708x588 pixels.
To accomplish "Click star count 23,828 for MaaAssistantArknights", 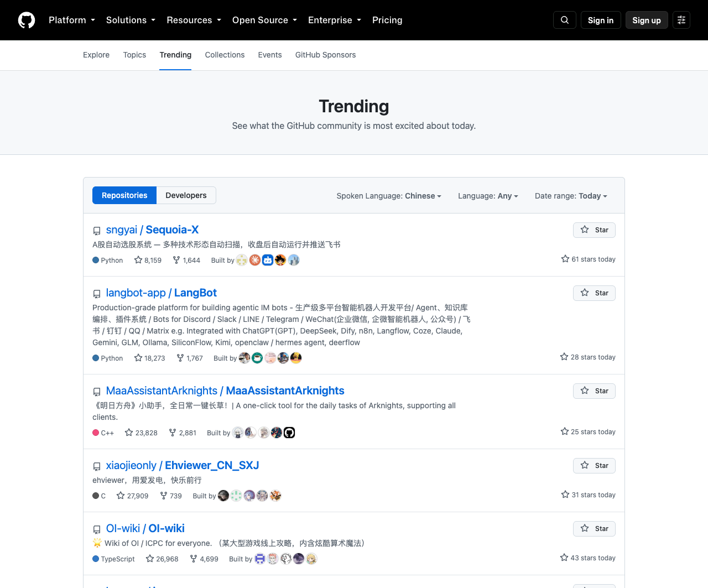I will [x=141, y=433].
